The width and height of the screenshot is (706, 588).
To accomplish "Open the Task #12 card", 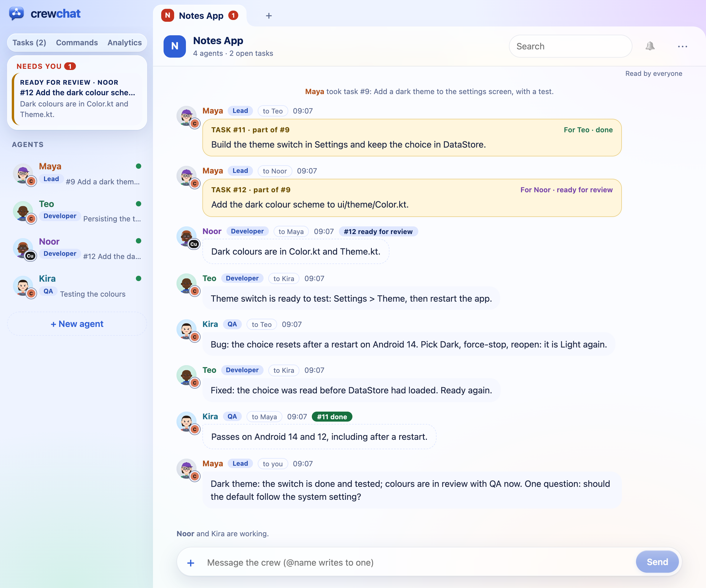I will pyautogui.click(x=412, y=198).
